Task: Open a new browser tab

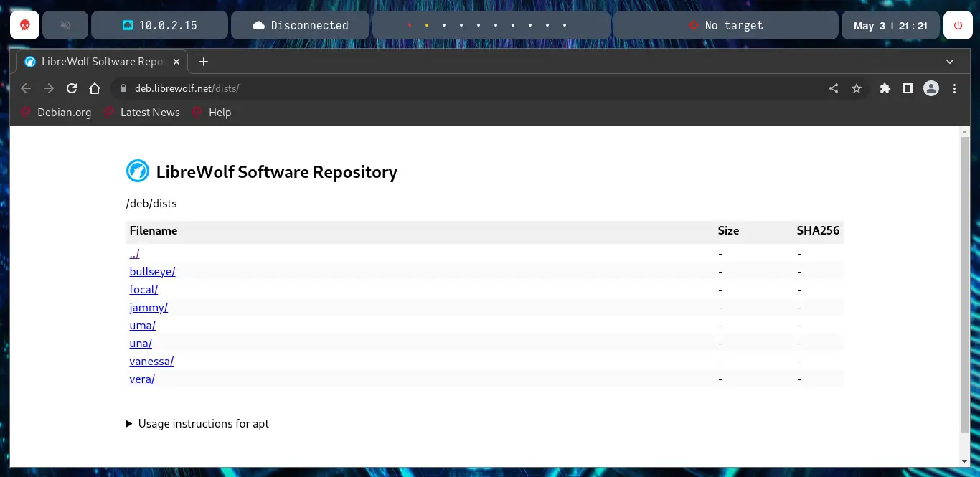Action: [204, 62]
